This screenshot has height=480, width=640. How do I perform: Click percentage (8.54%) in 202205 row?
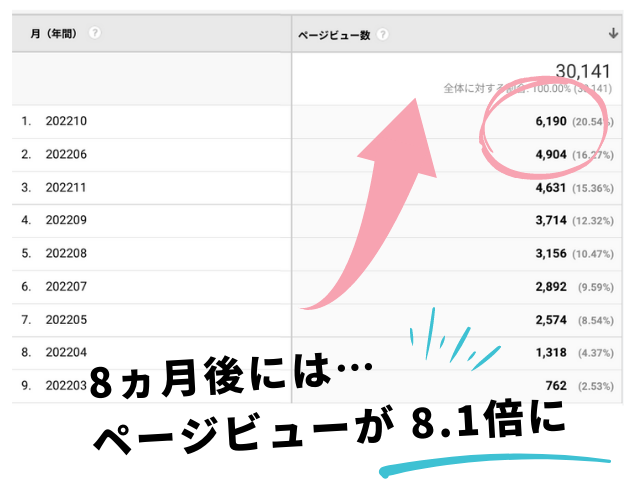click(x=596, y=320)
